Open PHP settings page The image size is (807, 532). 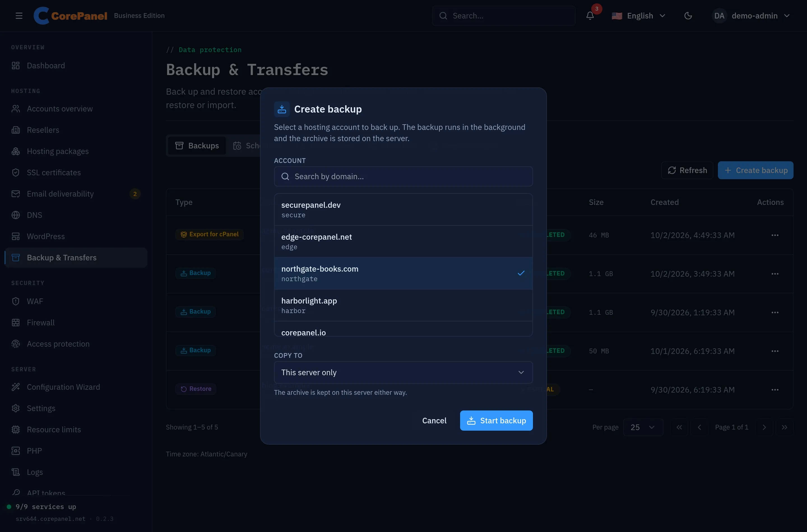tap(76, 451)
